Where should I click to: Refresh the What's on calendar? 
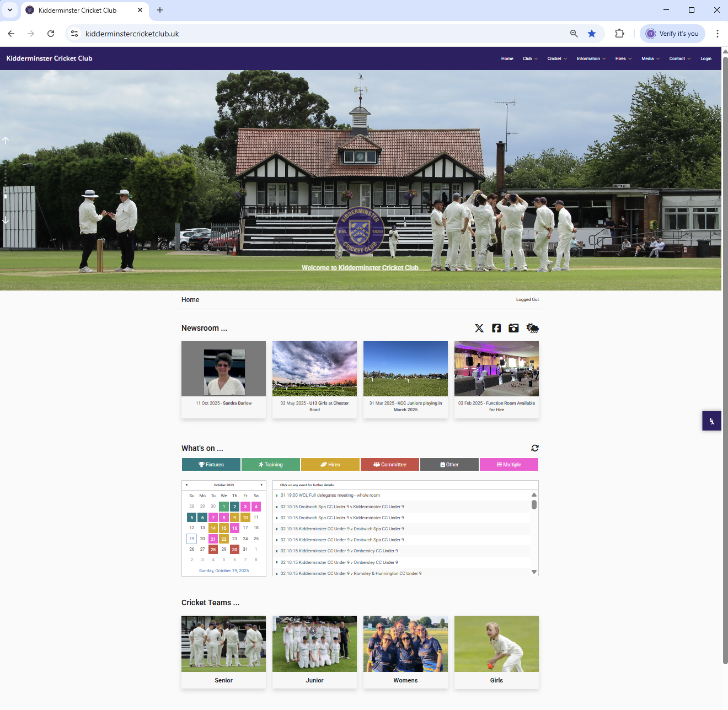click(x=534, y=448)
